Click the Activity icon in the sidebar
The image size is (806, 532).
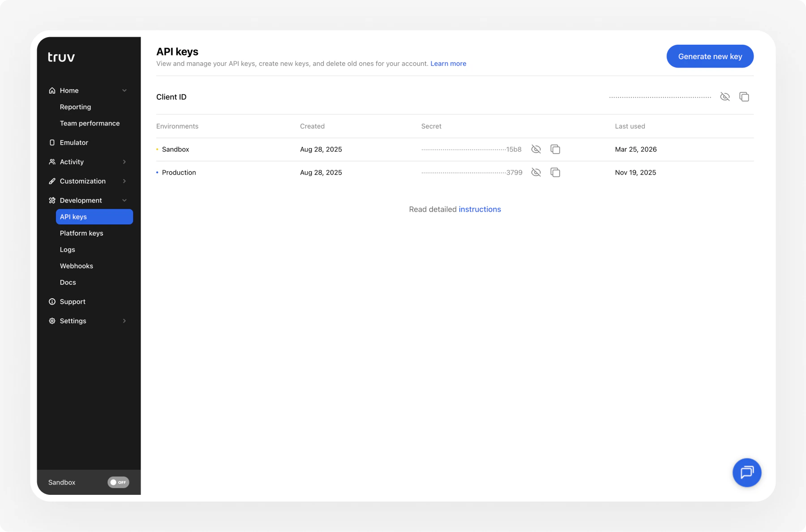(52, 162)
